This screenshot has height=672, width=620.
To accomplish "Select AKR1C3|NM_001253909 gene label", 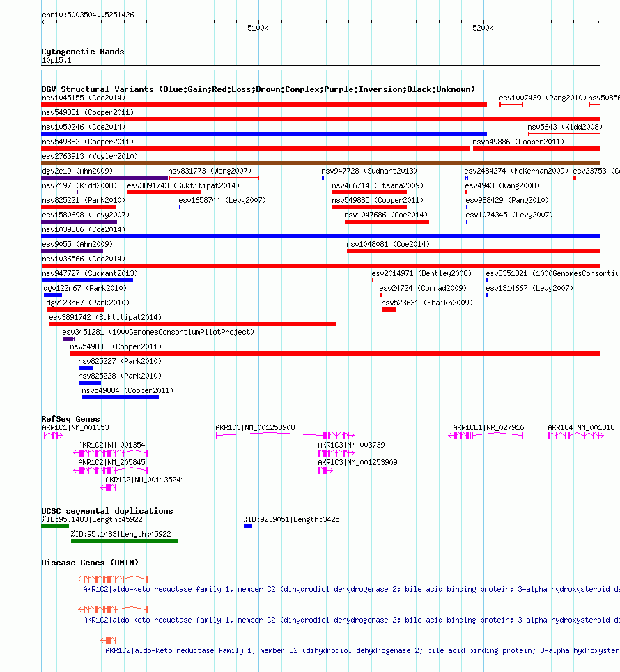I will pos(357,462).
